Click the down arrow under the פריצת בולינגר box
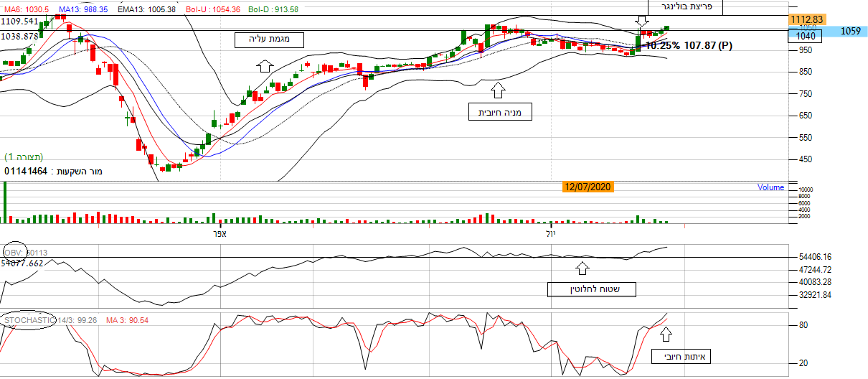Image resolution: width=868 pixels, height=379 pixels. click(642, 22)
